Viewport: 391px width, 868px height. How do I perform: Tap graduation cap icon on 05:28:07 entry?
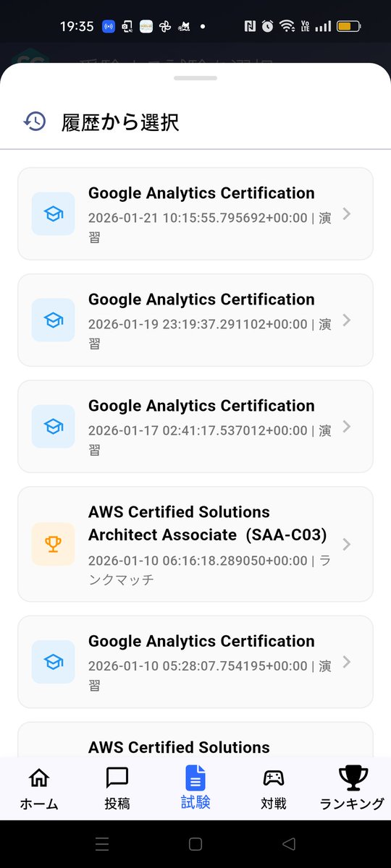[54, 662]
